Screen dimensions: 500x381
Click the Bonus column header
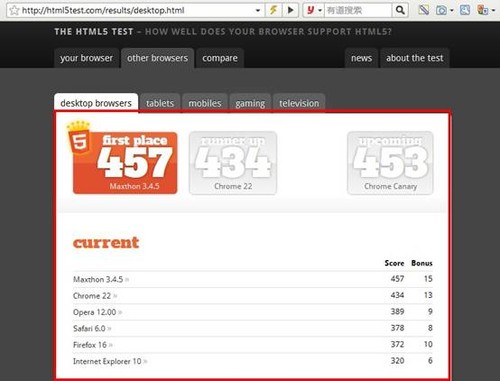tap(422, 263)
